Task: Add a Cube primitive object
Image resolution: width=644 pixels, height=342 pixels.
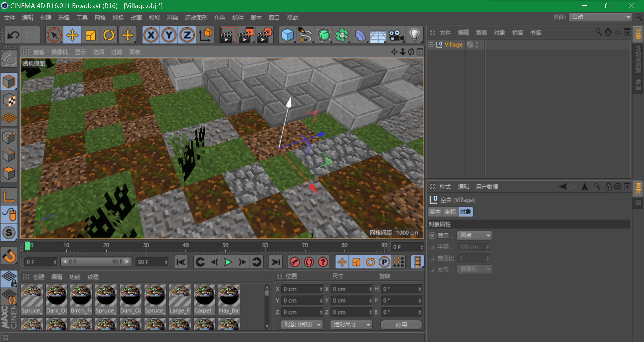Action: [287, 35]
